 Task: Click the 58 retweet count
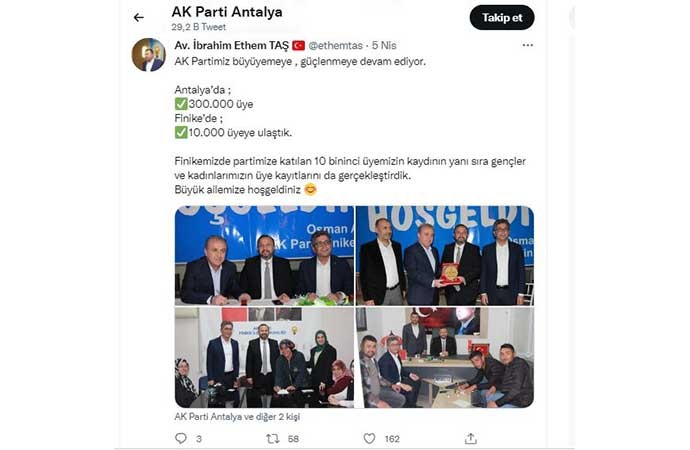point(293,439)
